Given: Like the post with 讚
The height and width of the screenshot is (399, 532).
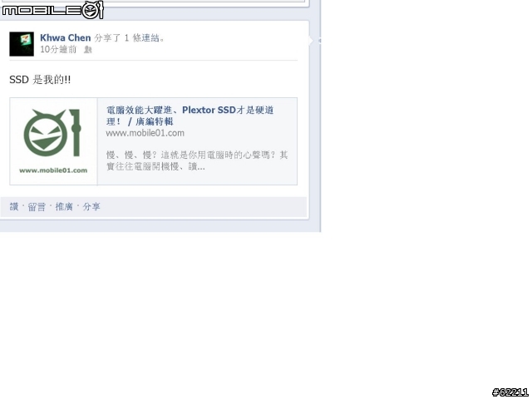Looking at the screenshot, I should 14,207.
